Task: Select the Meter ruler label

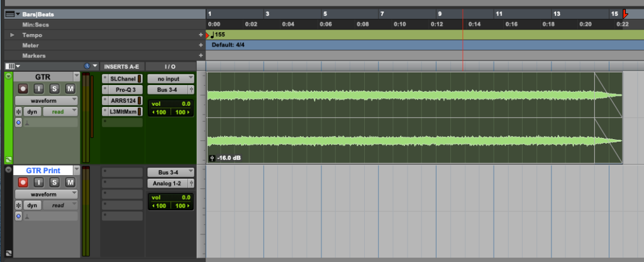Action: (30, 45)
